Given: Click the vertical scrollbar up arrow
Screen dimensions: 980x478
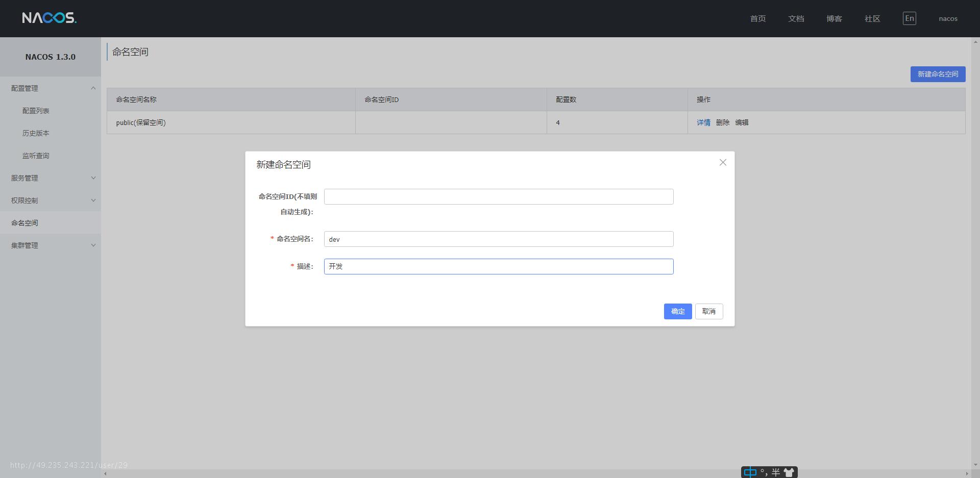Looking at the screenshot, I should coord(975,41).
